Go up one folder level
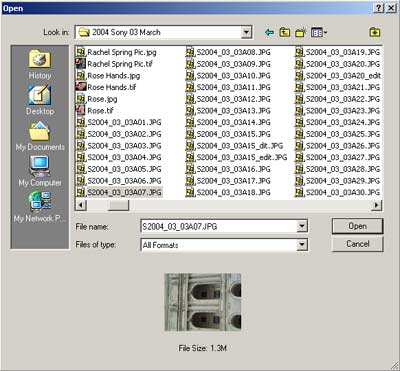The image size is (400, 371). (x=284, y=32)
